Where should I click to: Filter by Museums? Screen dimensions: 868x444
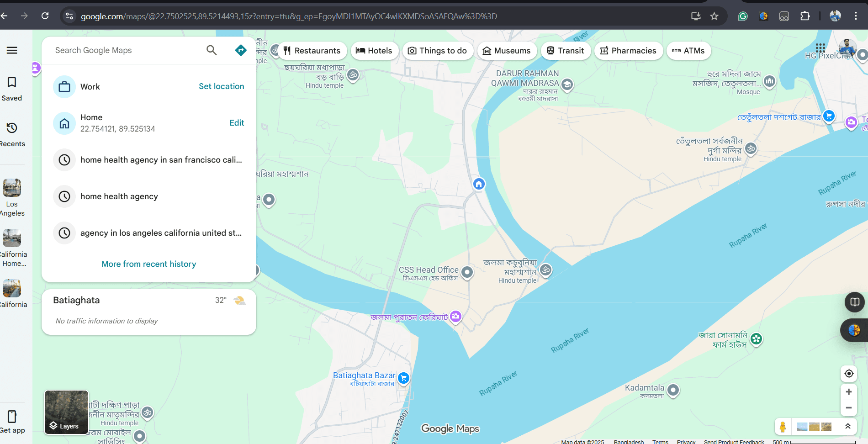coord(507,51)
